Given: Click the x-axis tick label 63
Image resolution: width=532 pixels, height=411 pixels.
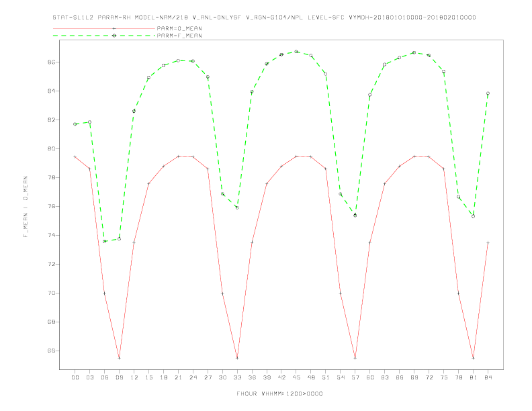Looking at the screenshot, I should (x=385, y=377).
